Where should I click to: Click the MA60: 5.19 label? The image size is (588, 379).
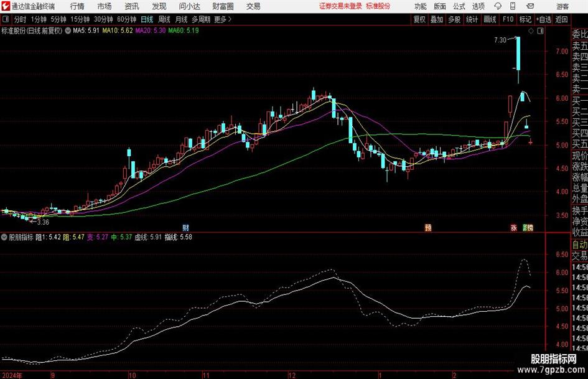pos(184,30)
